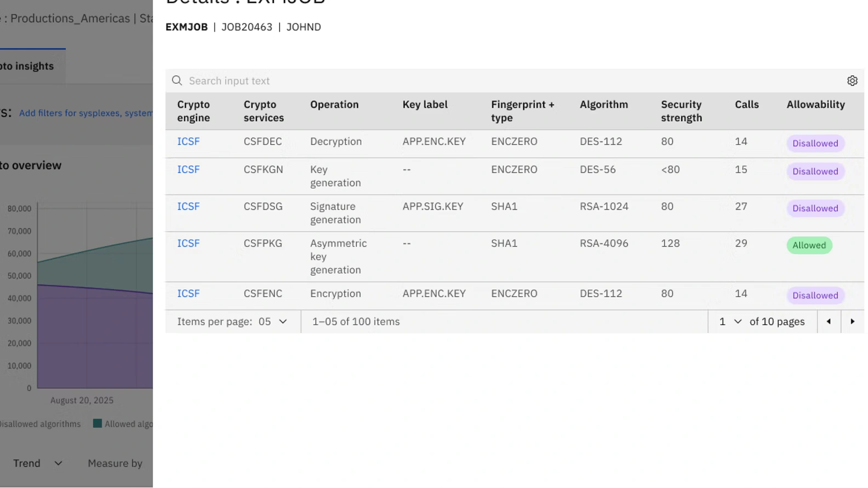
Task: Open ICSF link in the CSFENC row
Action: [188, 294]
